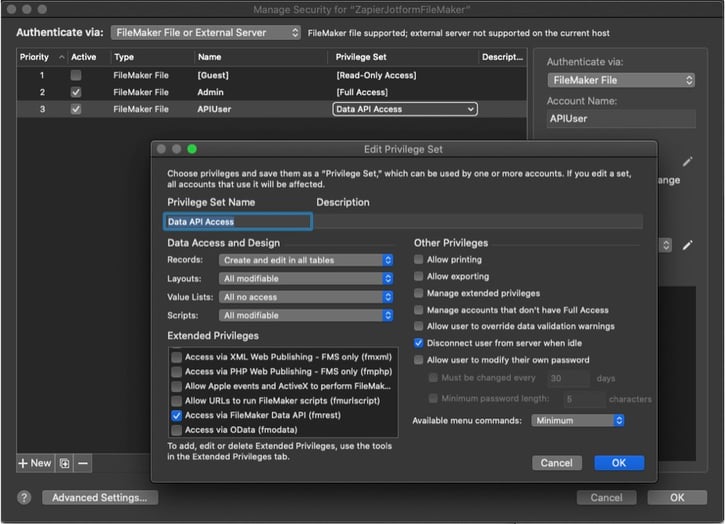Viewport: 725px width, 524px height.
Task: Click the Descript... column header
Action: [502, 57]
